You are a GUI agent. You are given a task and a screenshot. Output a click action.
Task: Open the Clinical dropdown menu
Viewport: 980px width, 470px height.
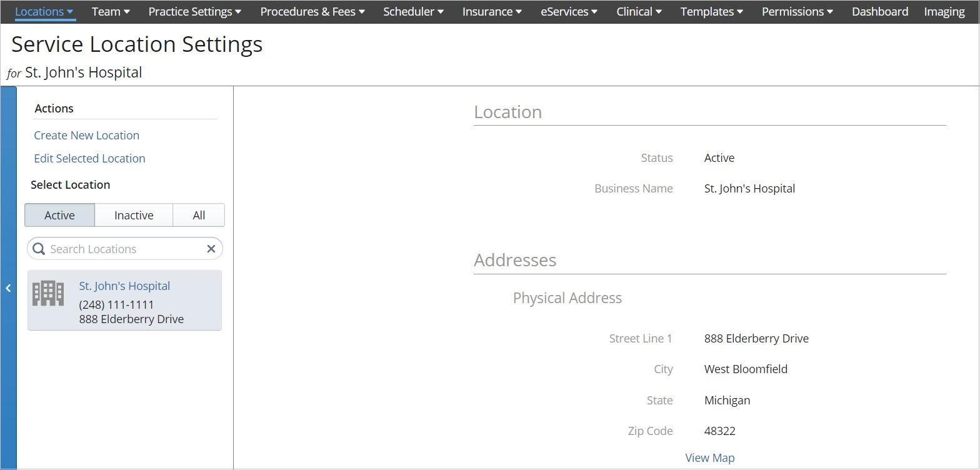pos(639,12)
